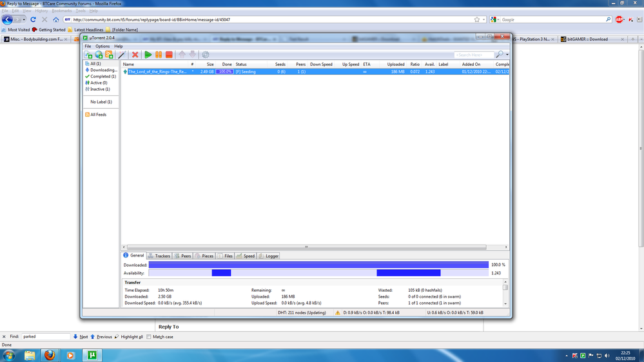Viewport: 644px width, 362px height.
Task: Click warning triangle icon in status bar
Action: click(338, 313)
